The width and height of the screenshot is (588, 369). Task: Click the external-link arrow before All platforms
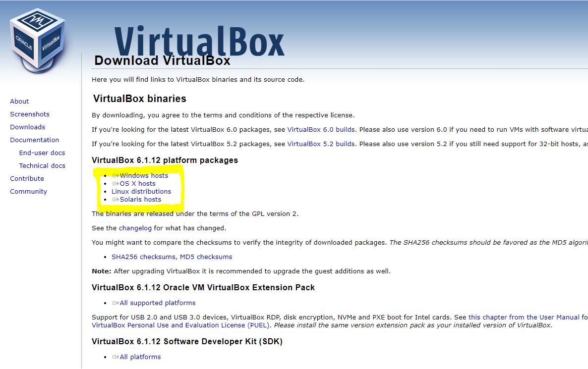[x=116, y=357]
